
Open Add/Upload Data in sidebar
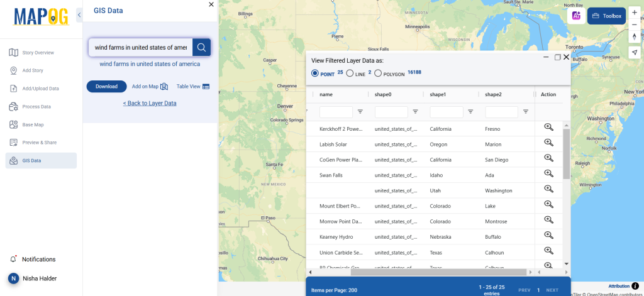point(41,89)
